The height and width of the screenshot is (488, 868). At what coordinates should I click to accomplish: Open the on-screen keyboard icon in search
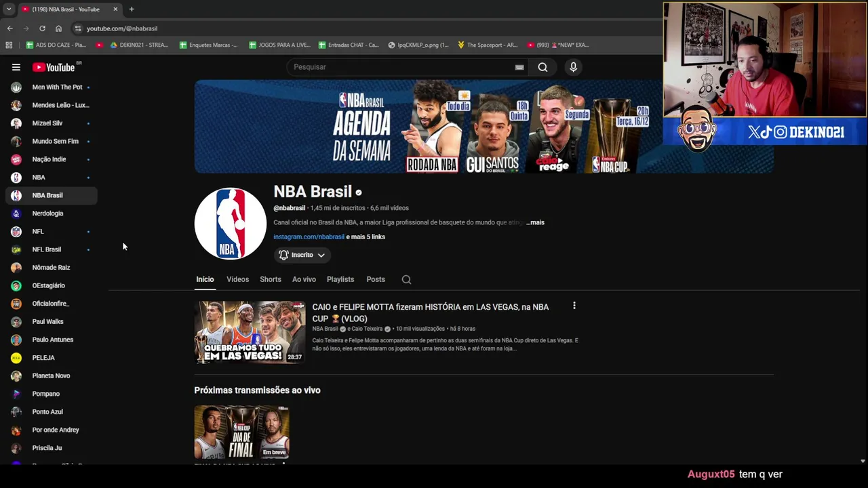tap(519, 67)
